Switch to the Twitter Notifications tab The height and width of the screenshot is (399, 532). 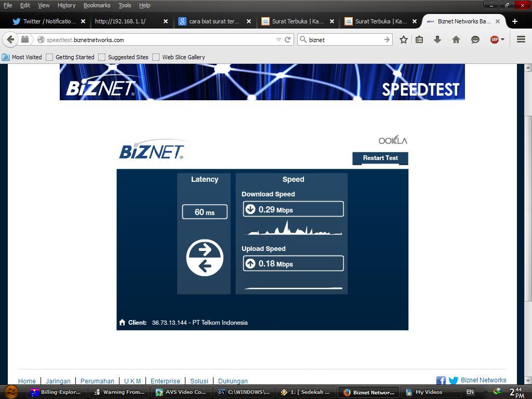pyautogui.click(x=49, y=21)
